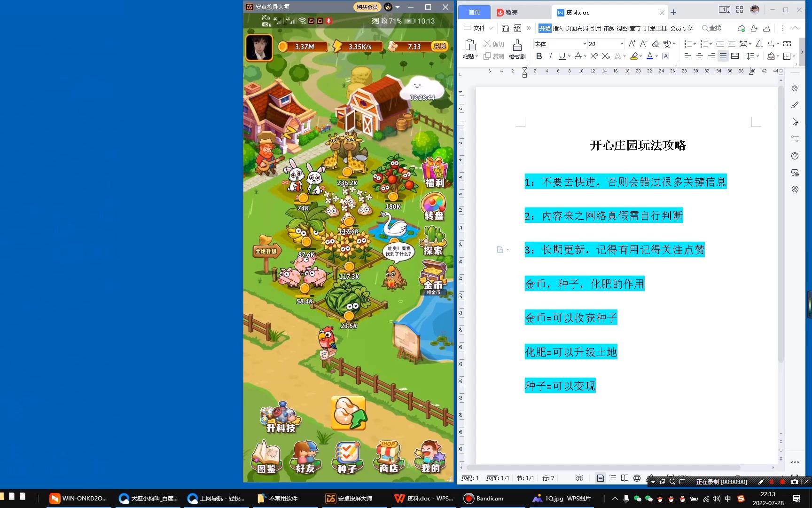Click the save document icon

coord(505,28)
